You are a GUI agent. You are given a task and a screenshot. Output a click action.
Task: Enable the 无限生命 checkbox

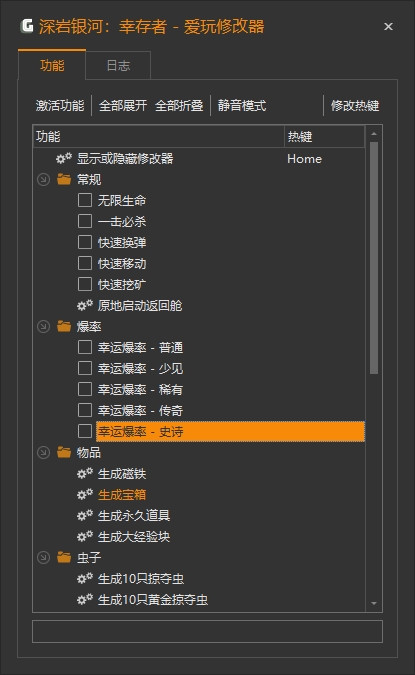(x=85, y=200)
